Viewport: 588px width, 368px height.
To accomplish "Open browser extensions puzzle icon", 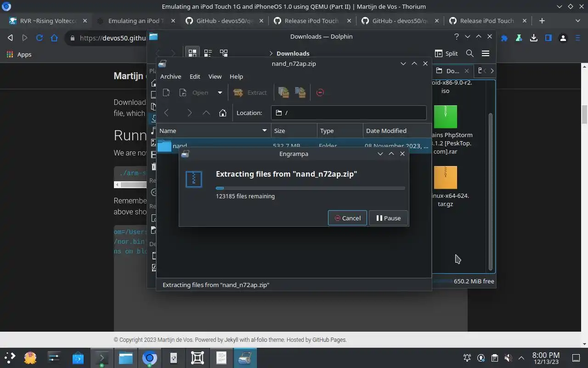I will point(504,38).
